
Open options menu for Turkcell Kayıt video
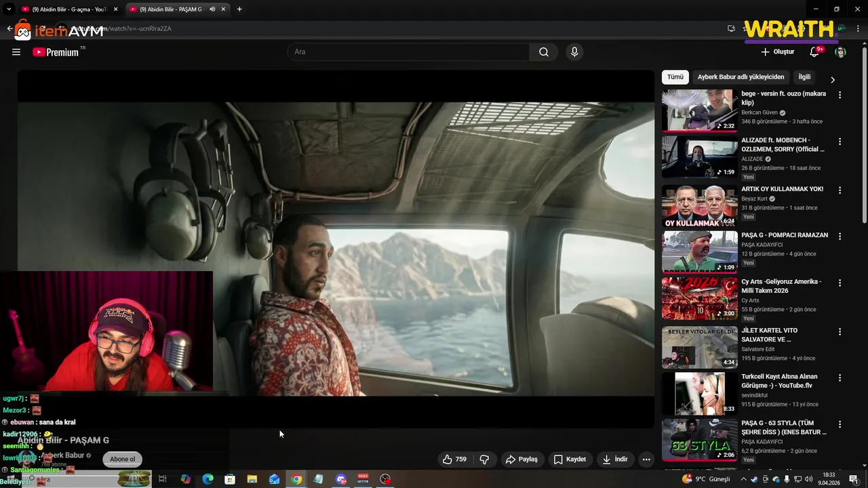point(840,378)
